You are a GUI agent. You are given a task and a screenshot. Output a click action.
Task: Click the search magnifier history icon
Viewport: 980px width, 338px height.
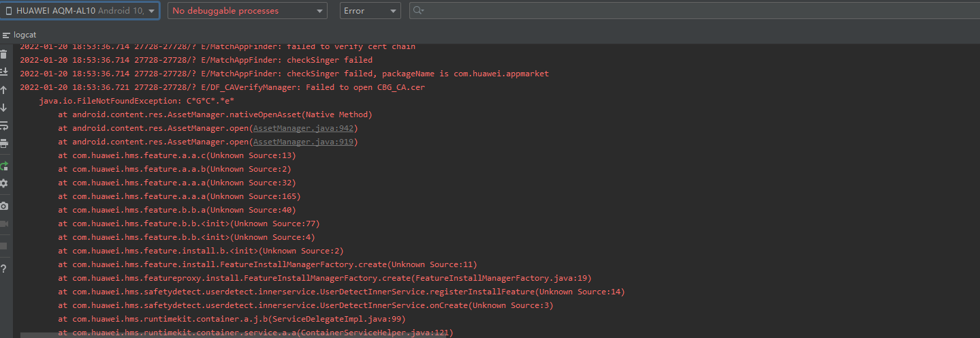pyautogui.click(x=418, y=11)
